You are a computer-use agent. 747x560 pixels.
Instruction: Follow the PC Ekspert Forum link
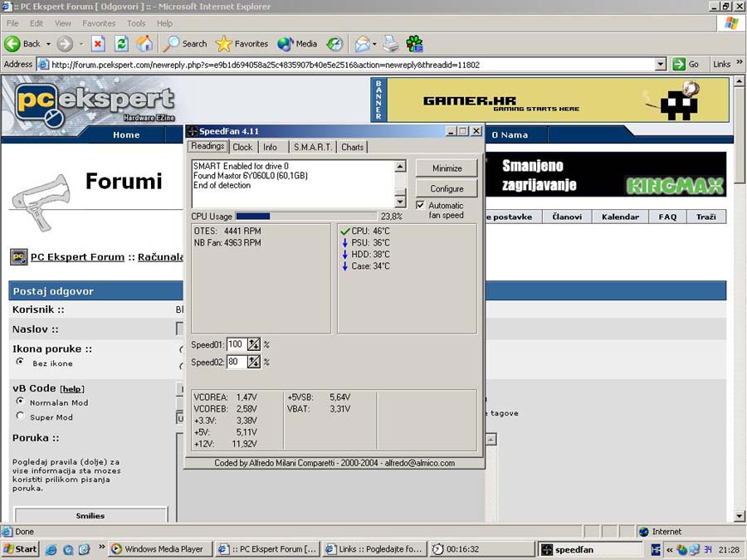click(x=77, y=257)
